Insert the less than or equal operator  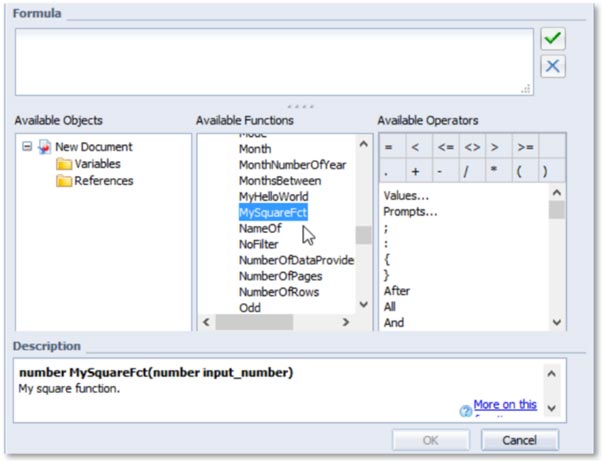(445, 147)
